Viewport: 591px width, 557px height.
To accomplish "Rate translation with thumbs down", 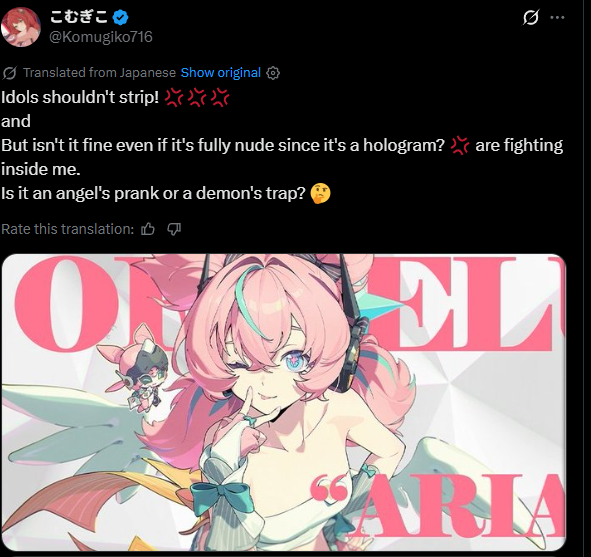I will [x=174, y=229].
